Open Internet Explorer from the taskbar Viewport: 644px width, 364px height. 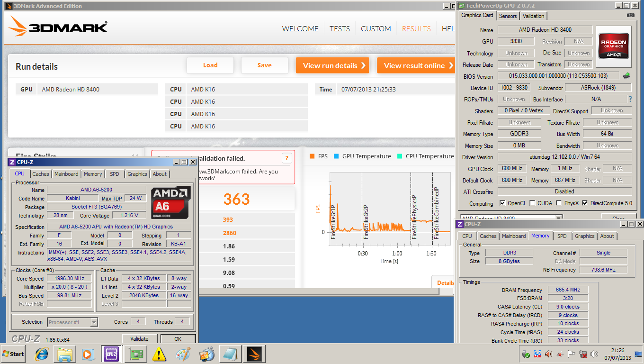pyautogui.click(x=42, y=354)
